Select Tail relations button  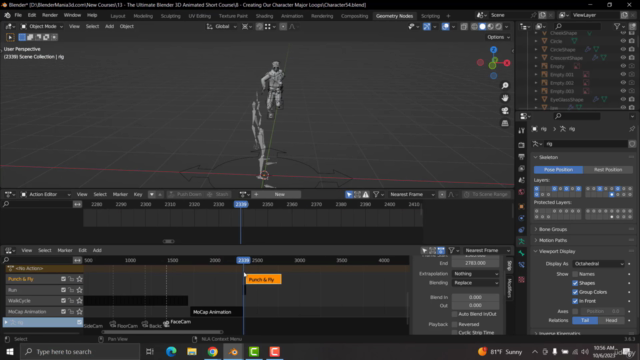click(585, 320)
